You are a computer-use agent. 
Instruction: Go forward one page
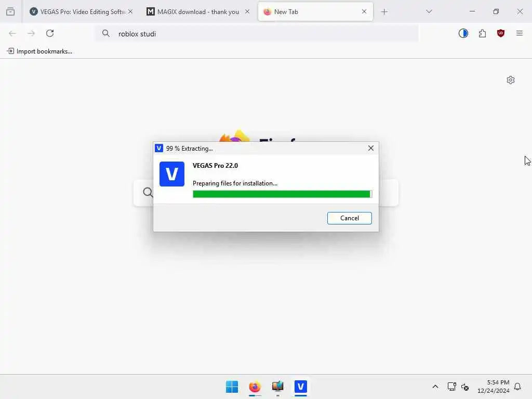[x=31, y=33]
